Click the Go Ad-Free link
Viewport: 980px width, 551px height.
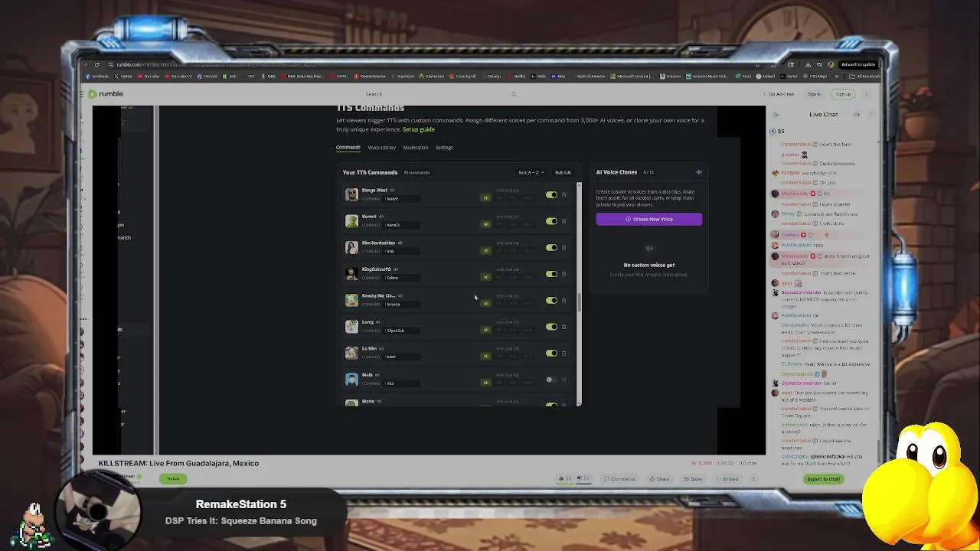coord(780,94)
